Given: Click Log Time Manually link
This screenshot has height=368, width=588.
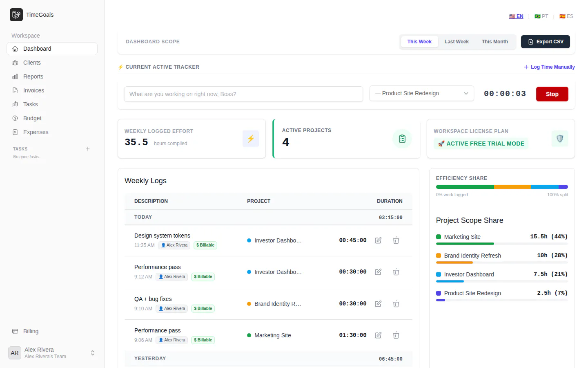Looking at the screenshot, I should 549,67.
